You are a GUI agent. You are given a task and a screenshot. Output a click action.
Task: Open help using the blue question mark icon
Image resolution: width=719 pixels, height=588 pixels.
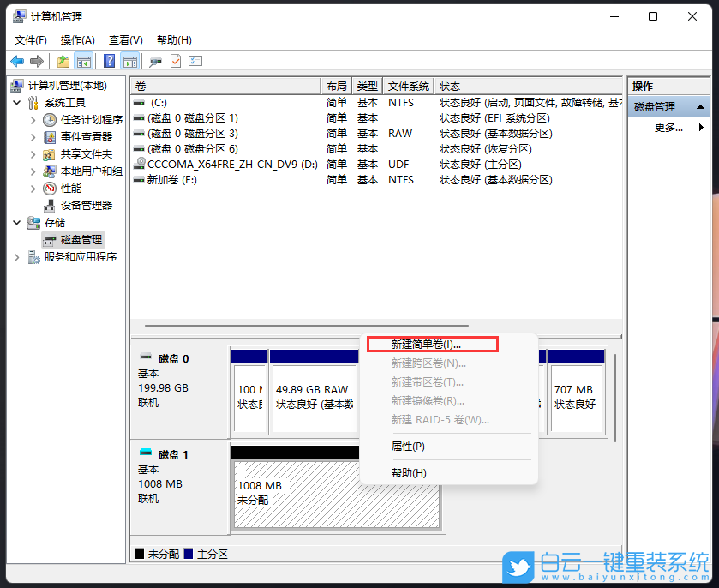[108, 61]
